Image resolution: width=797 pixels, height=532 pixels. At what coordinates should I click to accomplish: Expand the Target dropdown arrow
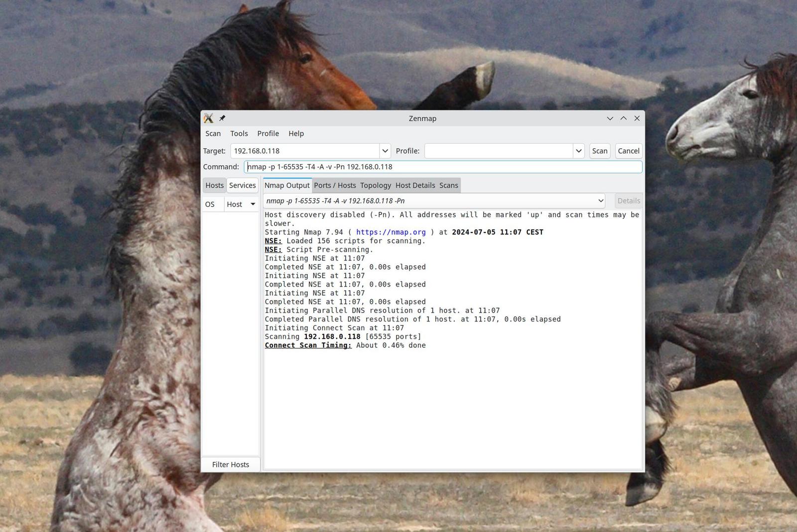click(x=385, y=151)
